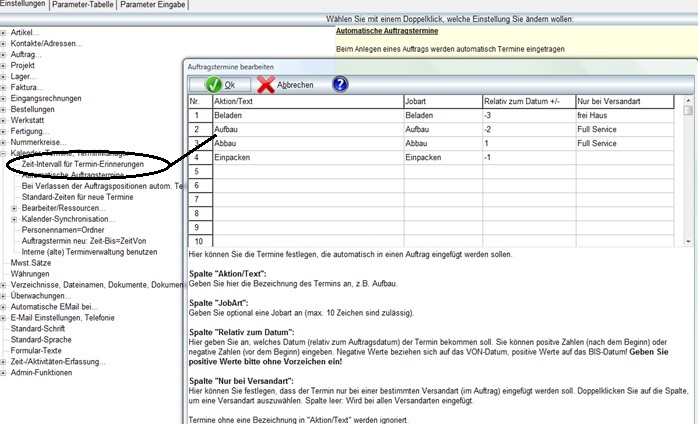The width and height of the screenshot is (698, 424).
Task: Select the Beladen cell in Aktion/Text column
Action: (308, 115)
